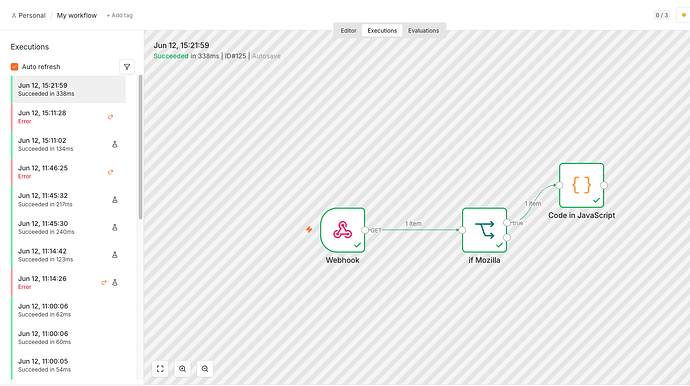Select execution Jun 12, 11:14:42

pyautogui.click(x=69, y=255)
